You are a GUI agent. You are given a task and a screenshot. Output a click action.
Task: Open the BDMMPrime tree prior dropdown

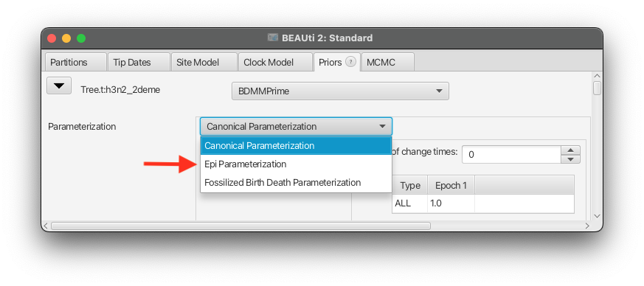[x=340, y=91]
